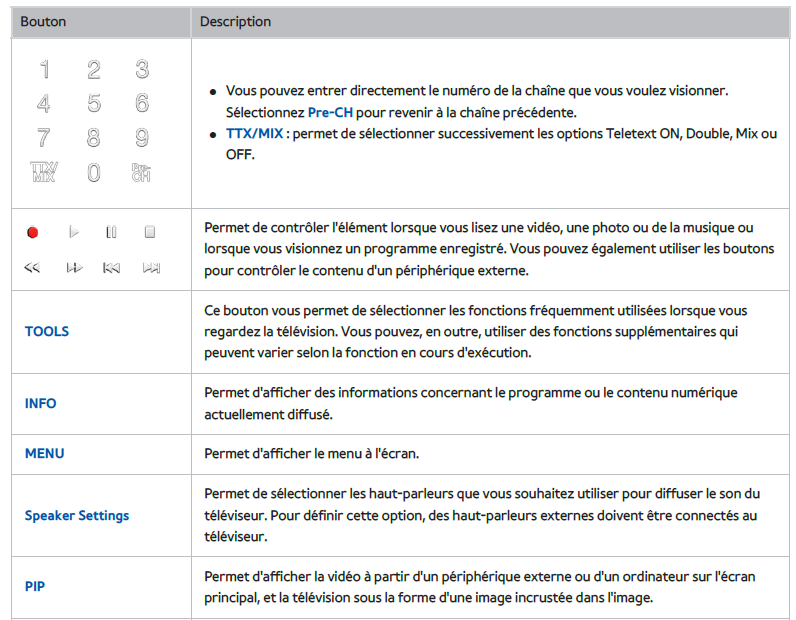Tap the number 8 key icon
This screenshot has width=796, height=620.
(93, 138)
